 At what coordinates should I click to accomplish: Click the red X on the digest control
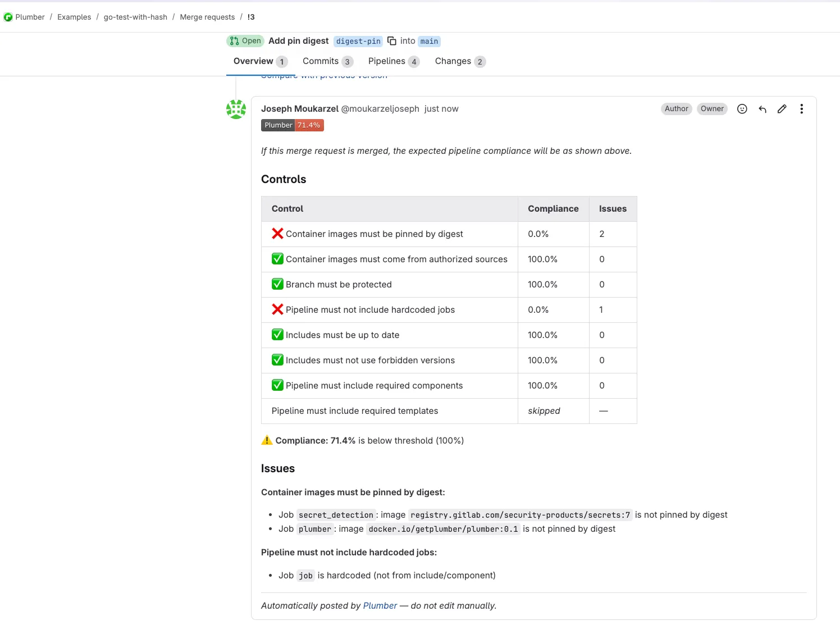pos(277,234)
